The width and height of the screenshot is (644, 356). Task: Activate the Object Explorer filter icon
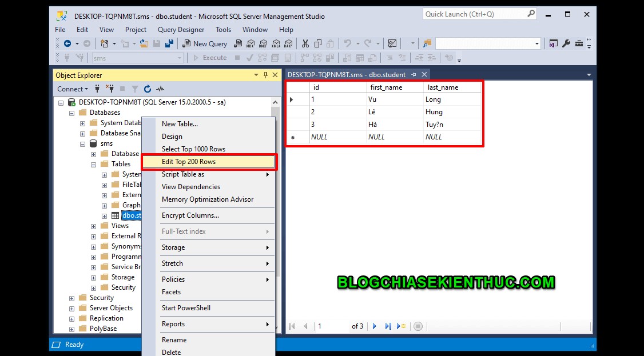pyautogui.click(x=135, y=89)
